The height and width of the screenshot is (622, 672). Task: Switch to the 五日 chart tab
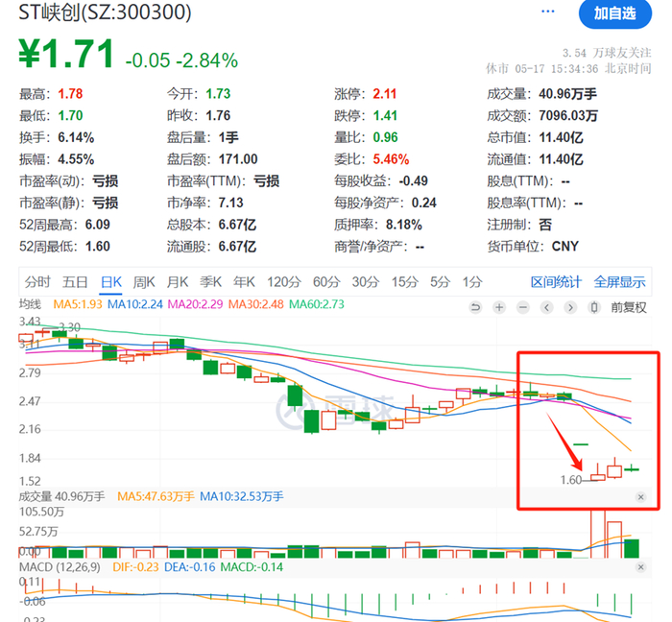coord(75,282)
